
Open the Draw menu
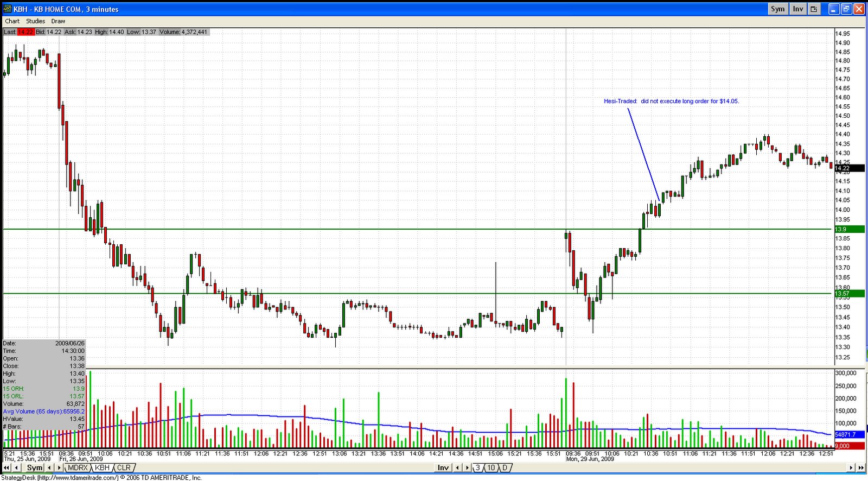coord(58,21)
